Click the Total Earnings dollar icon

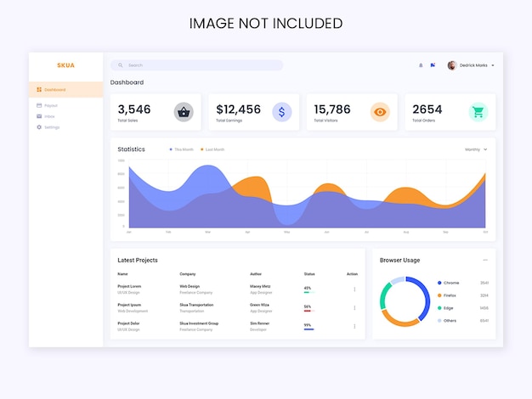tap(281, 112)
